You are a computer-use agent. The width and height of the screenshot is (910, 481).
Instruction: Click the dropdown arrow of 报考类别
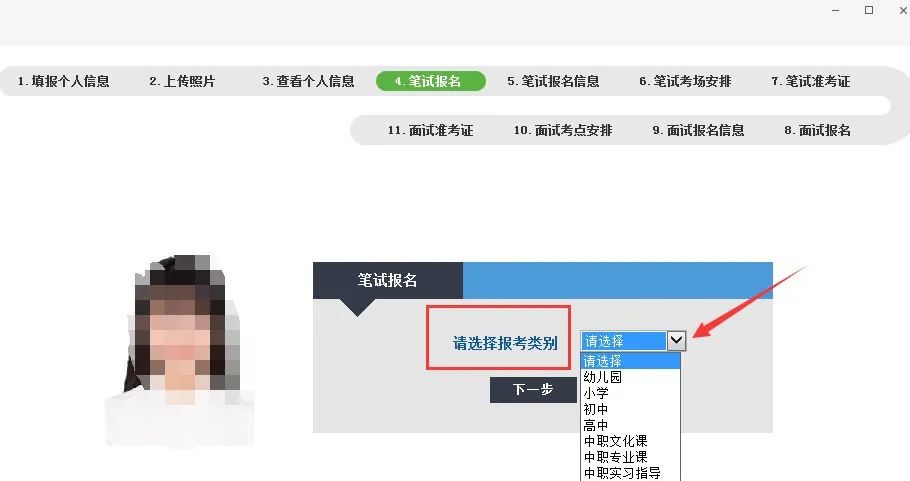pyautogui.click(x=676, y=341)
